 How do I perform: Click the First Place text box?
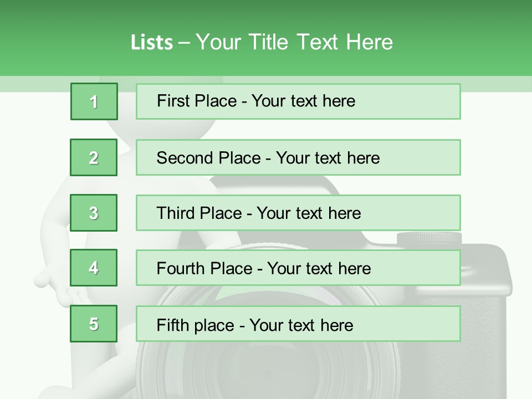coord(298,101)
